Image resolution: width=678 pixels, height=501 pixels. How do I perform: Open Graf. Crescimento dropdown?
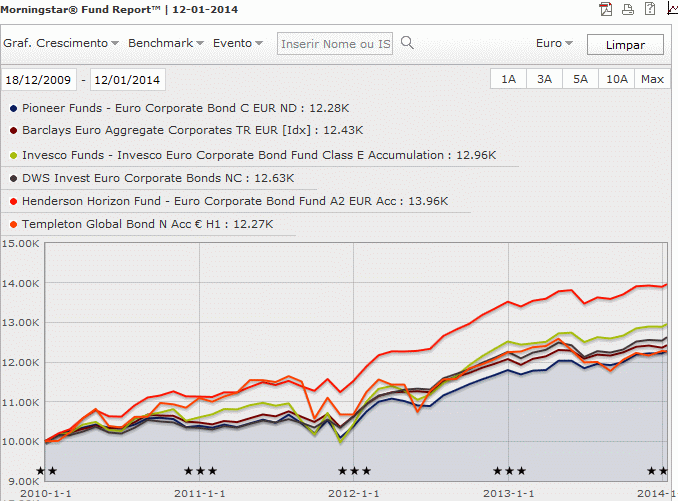pos(61,43)
